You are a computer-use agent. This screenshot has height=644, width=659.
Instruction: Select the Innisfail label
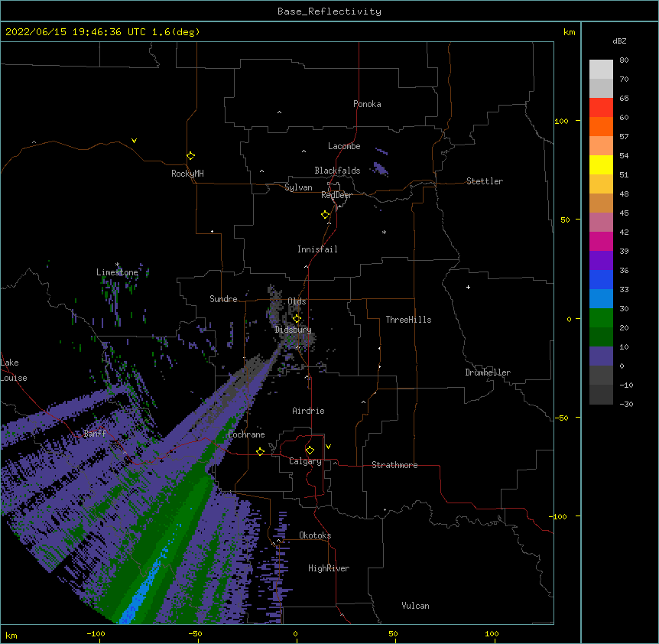point(317,249)
